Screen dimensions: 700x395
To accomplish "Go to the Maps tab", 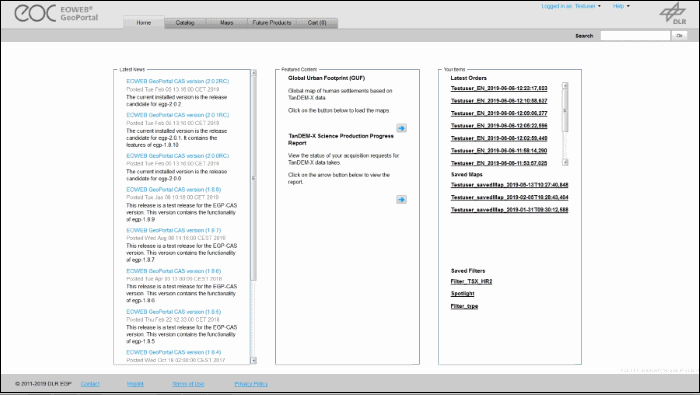I will (x=226, y=23).
